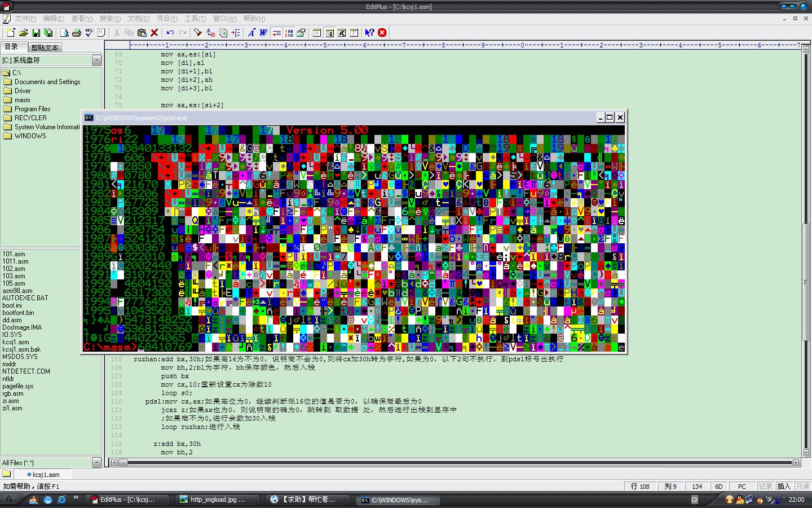The image size is (812, 508).
Task: Toggle Auto Indent in the toolbar
Action: tap(276, 33)
